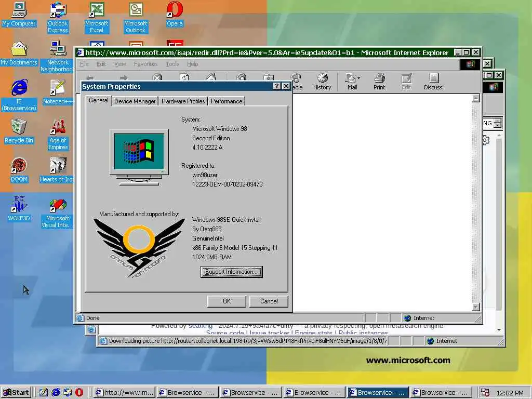Select the Outlook Express desktop shortcut
This screenshot has width=532, height=399.
click(x=58, y=18)
